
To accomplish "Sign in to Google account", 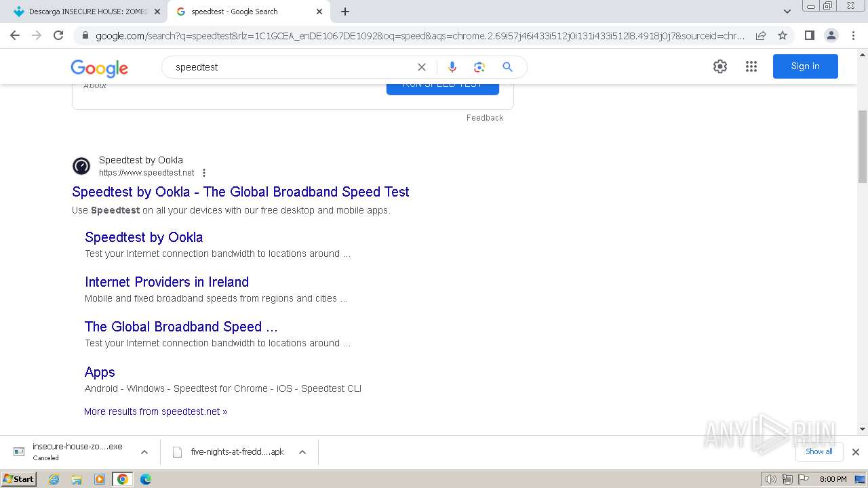I will [806, 66].
